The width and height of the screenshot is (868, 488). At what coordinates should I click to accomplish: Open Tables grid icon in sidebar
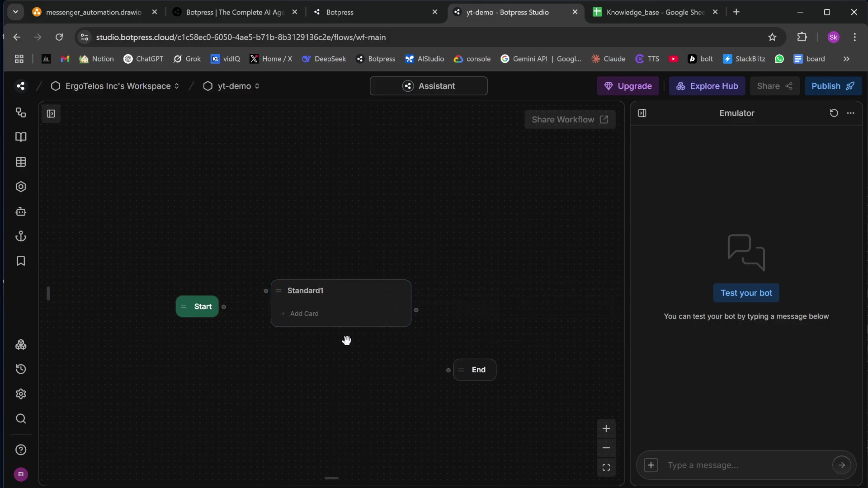click(21, 162)
